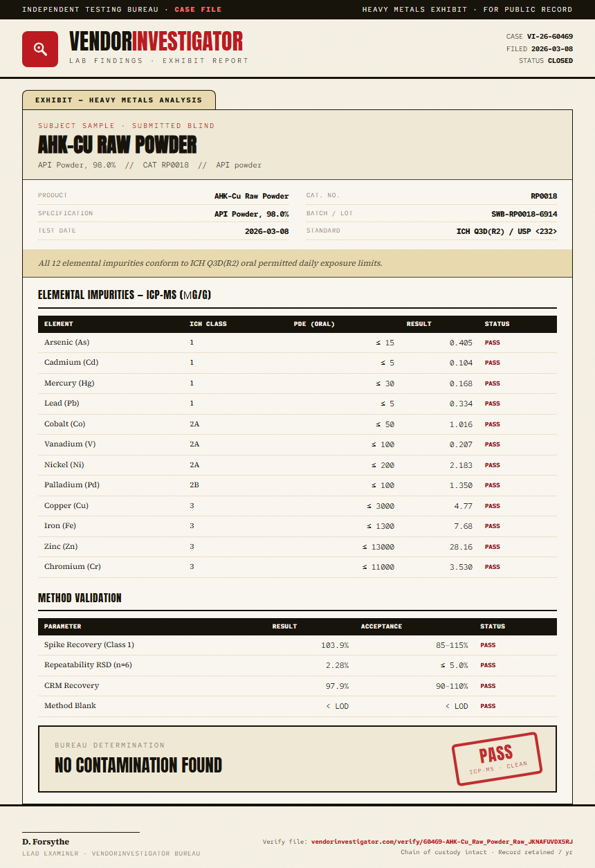
Task: Click the PDE (ORAL) column header
Action: pos(314,324)
